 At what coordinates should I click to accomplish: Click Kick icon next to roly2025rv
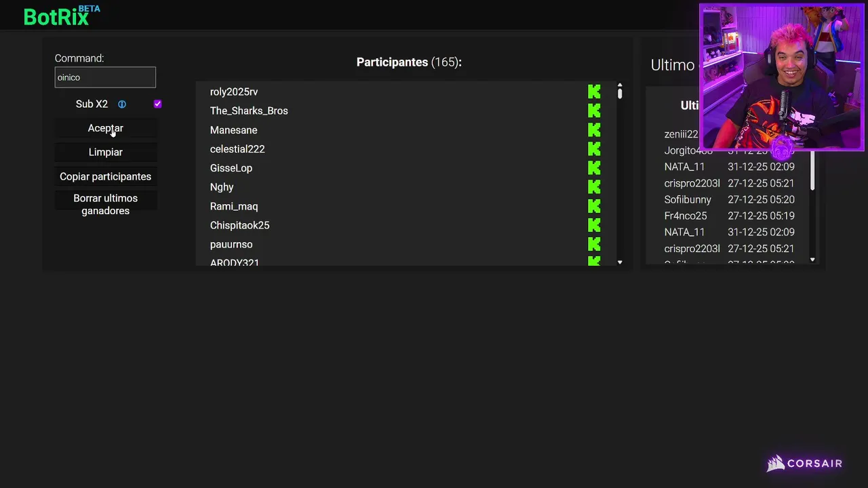[594, 91]
